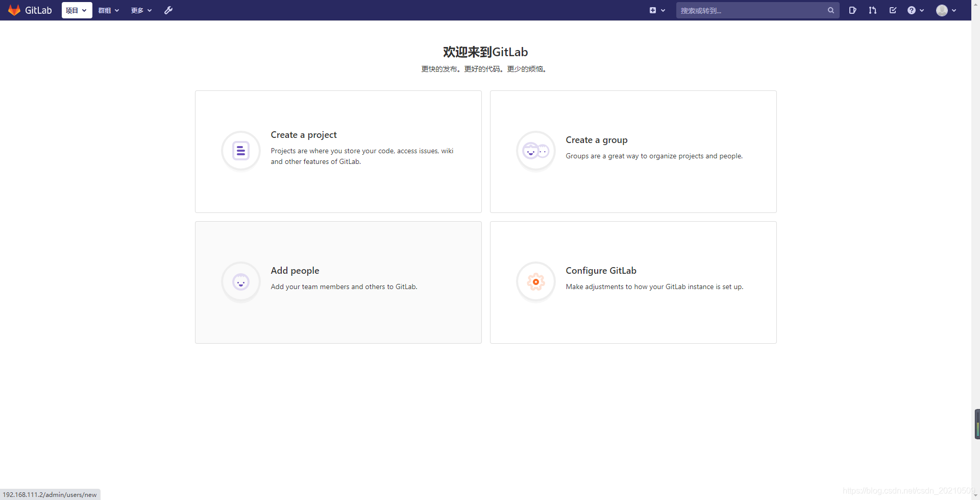The image size is (980, 500).
Task: Open the Add people heading
Action: 295,271
